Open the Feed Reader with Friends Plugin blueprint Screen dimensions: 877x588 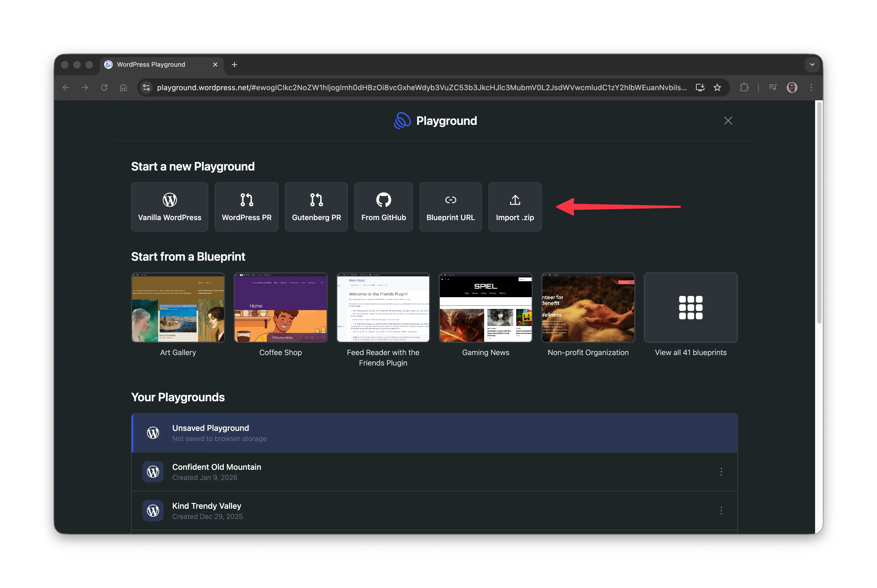click(383, 308)
